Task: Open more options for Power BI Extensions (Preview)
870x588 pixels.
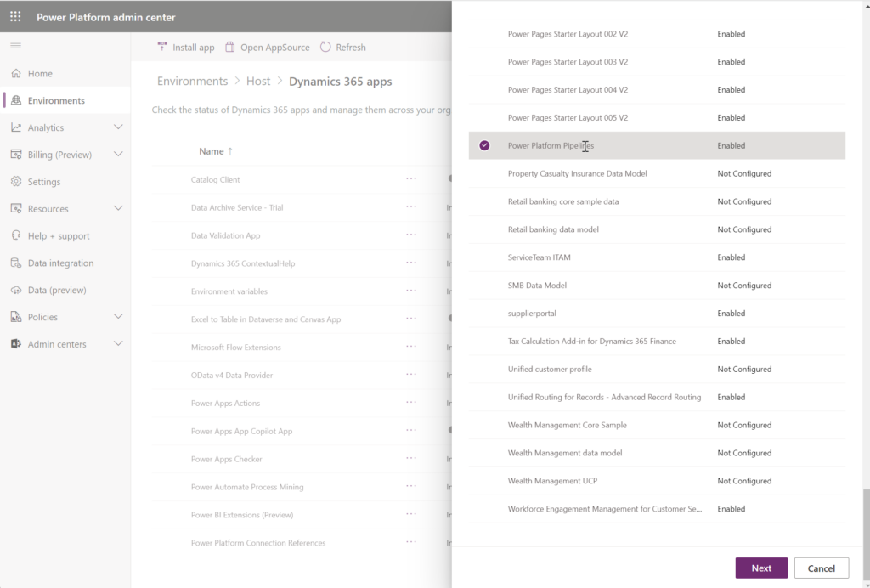Action: (x=411, y=514)
